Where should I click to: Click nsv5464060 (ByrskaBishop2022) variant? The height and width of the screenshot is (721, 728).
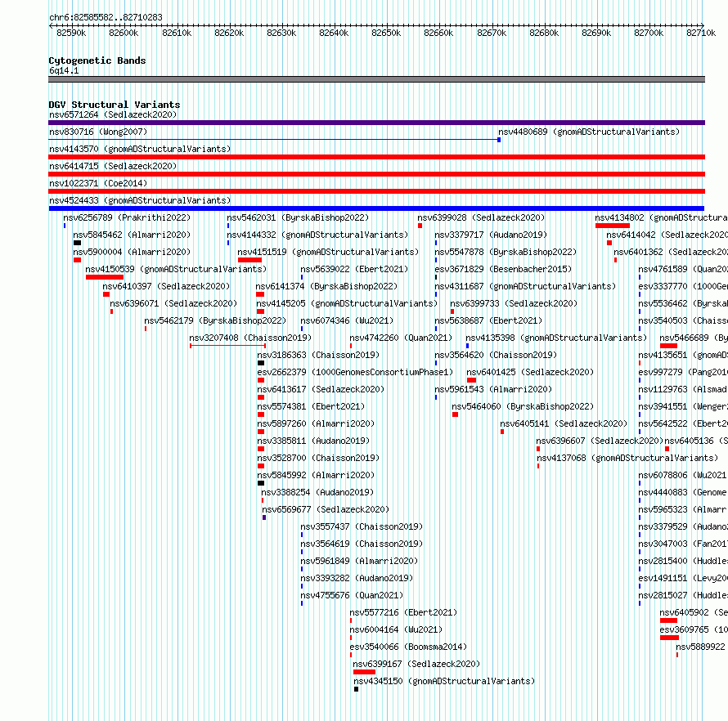tap(523, 406)
